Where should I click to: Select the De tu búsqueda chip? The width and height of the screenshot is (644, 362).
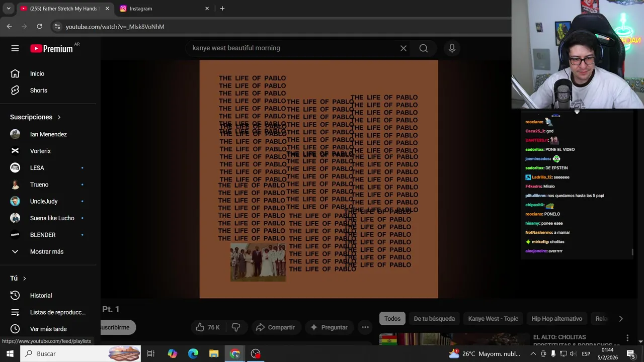434,319
